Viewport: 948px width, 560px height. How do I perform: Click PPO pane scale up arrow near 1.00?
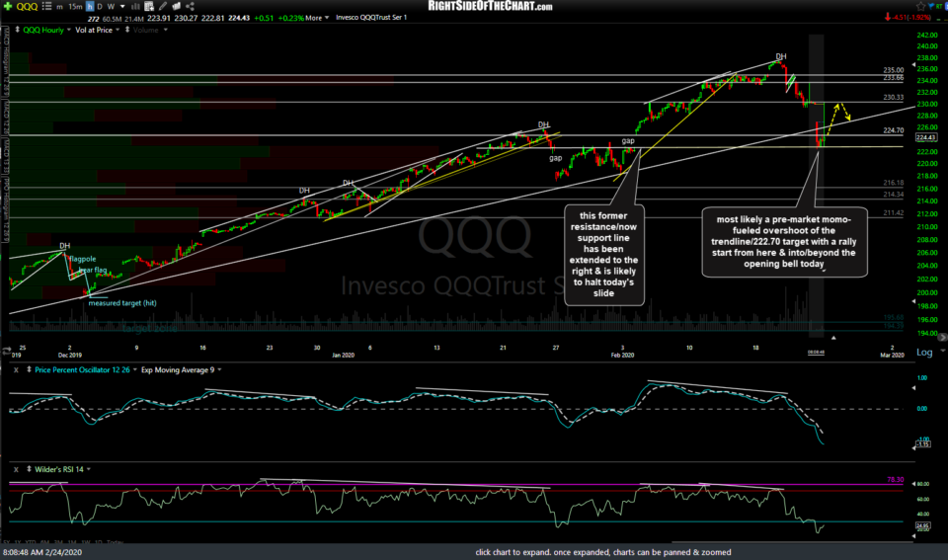912,387
